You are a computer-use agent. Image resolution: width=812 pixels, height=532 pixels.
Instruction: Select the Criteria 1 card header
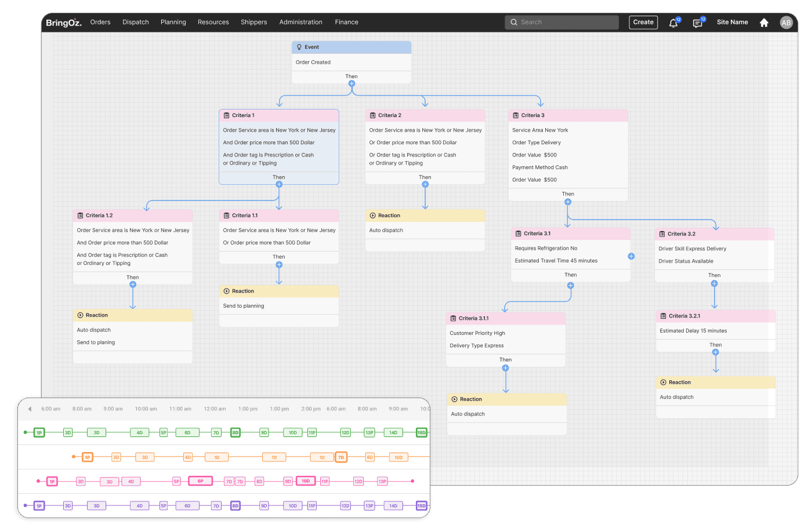[279, 115]
